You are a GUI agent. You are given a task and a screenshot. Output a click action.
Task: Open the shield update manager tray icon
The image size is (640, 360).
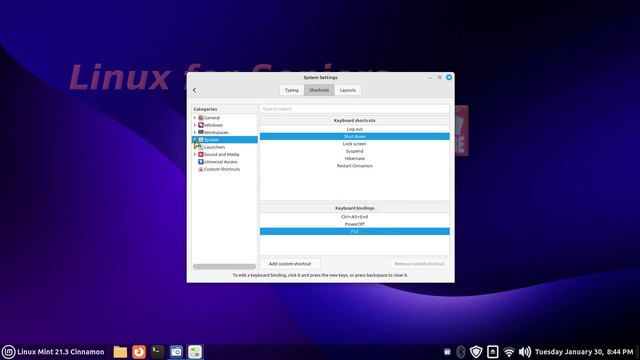(476, 351)
